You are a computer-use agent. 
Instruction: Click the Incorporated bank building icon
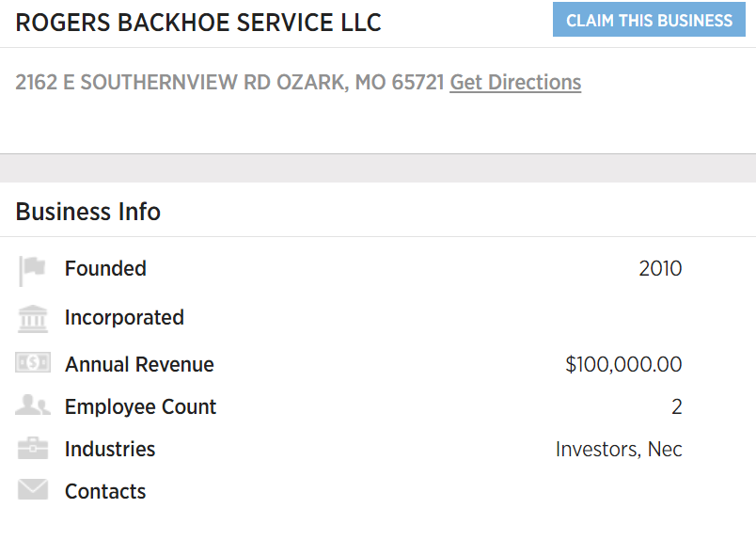tap(33, 319)
